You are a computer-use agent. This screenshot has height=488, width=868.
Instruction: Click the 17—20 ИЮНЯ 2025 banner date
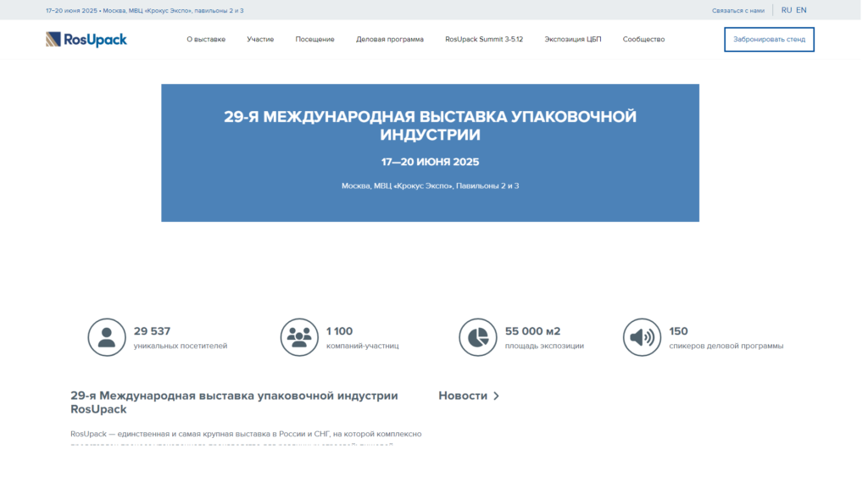click(x=430, y=162)
